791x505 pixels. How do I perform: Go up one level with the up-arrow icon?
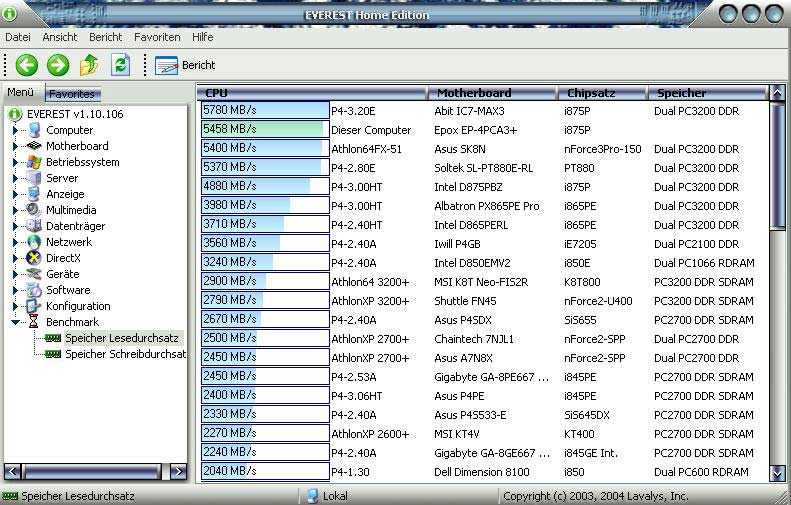point(89,65)
